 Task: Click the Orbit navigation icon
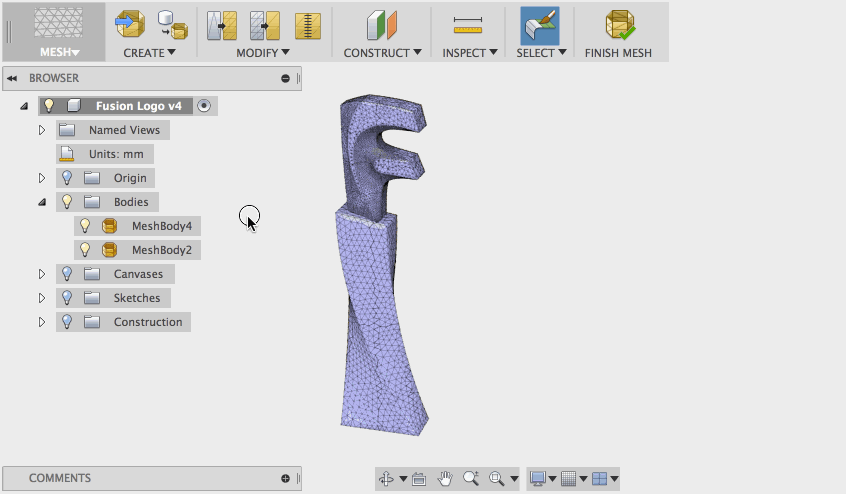tap(386, 478)
